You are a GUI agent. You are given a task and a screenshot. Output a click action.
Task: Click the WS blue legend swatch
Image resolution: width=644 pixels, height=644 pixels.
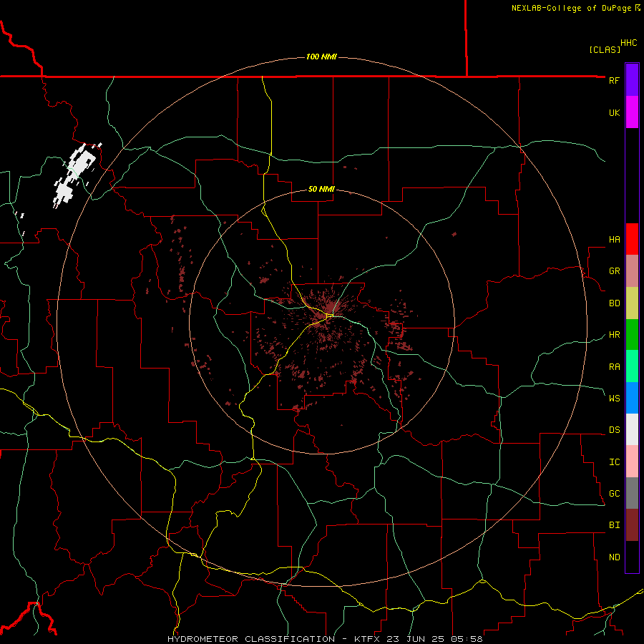pyautogui.click(x=632, y=398)
